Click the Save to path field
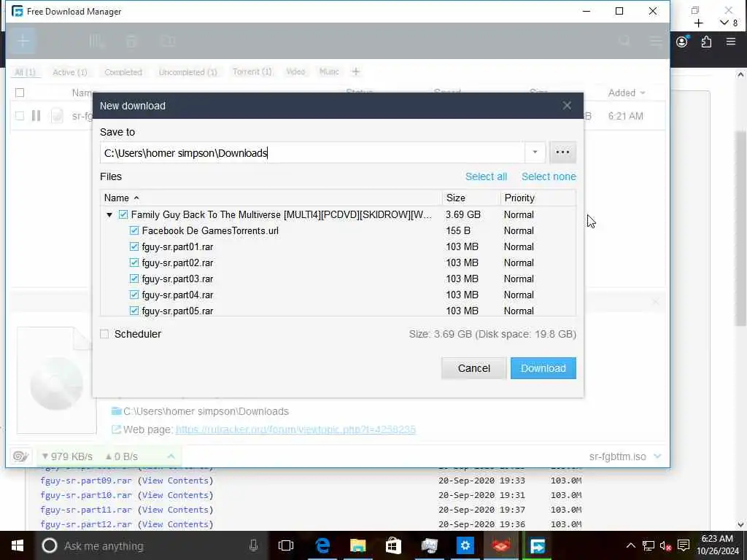 pos(312,153)
